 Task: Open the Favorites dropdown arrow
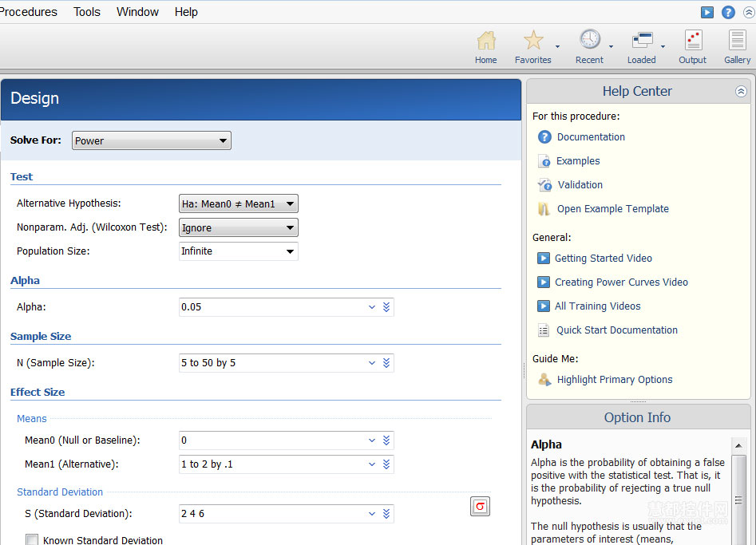click(x=557, y=47)
